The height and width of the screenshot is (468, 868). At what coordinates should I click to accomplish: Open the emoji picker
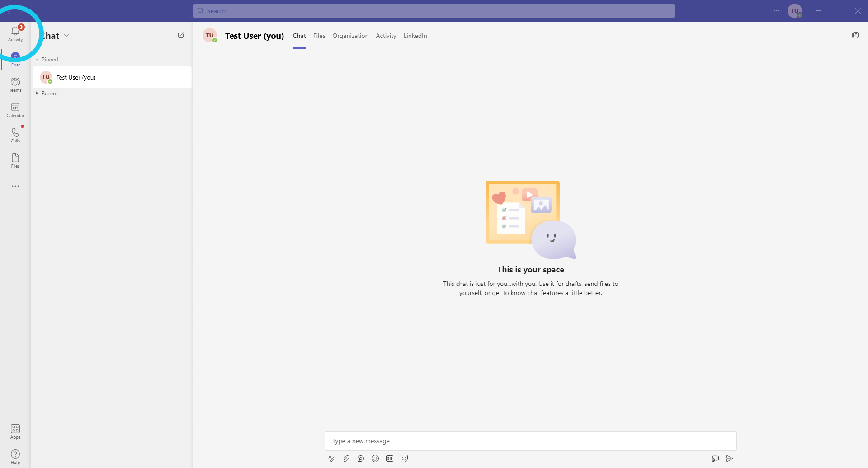(x=375, y=459)
